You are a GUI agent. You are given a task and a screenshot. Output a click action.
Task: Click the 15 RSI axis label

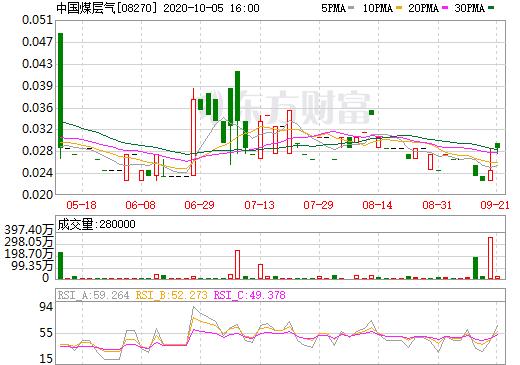(x=46, y=359)
